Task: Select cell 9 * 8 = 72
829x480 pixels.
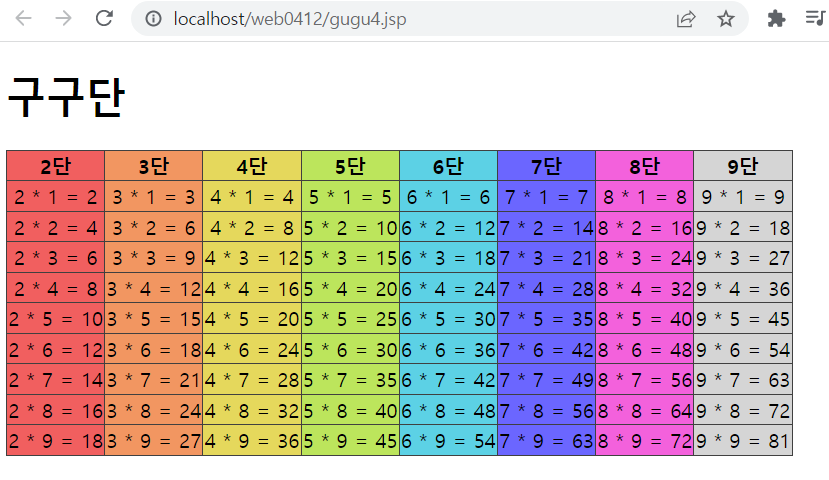Action: pyautogui.click(x=743, y=410)
